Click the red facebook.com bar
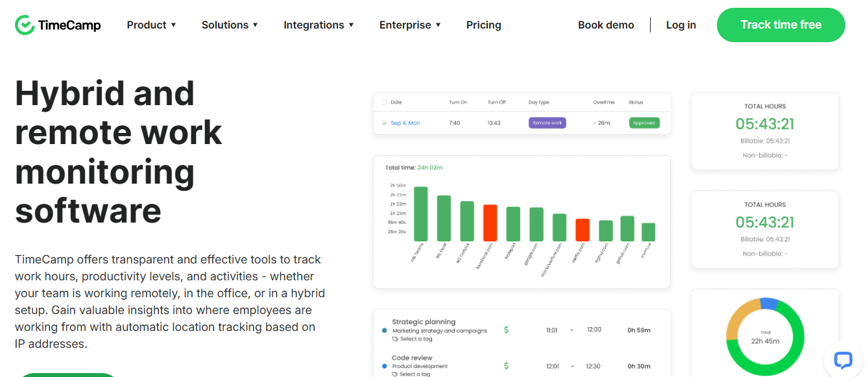Viewport: 868px width, 377px height. click(x=490, y=223)
